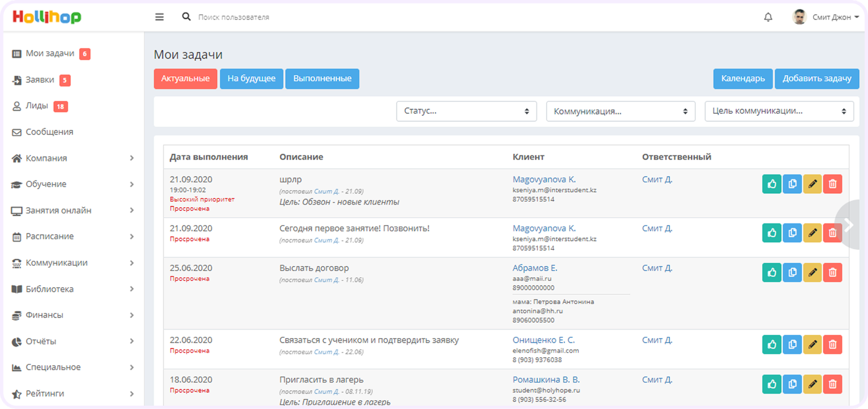Click the Hollihop logo
This screenshot has height=409, width=868.
click(47, 17)
